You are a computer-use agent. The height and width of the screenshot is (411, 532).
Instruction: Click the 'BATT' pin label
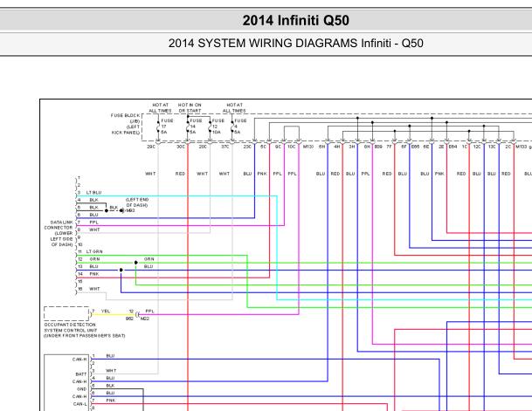[x=81, y=374]
